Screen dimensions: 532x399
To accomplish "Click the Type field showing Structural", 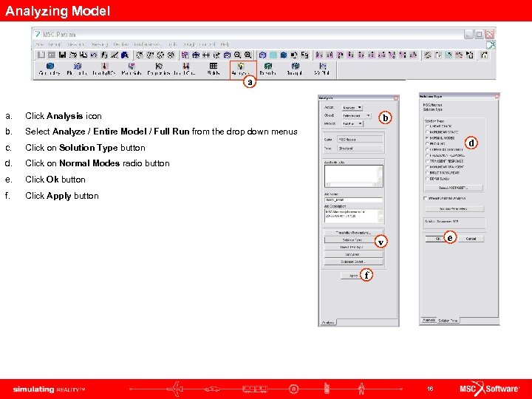I will [360, 149].
